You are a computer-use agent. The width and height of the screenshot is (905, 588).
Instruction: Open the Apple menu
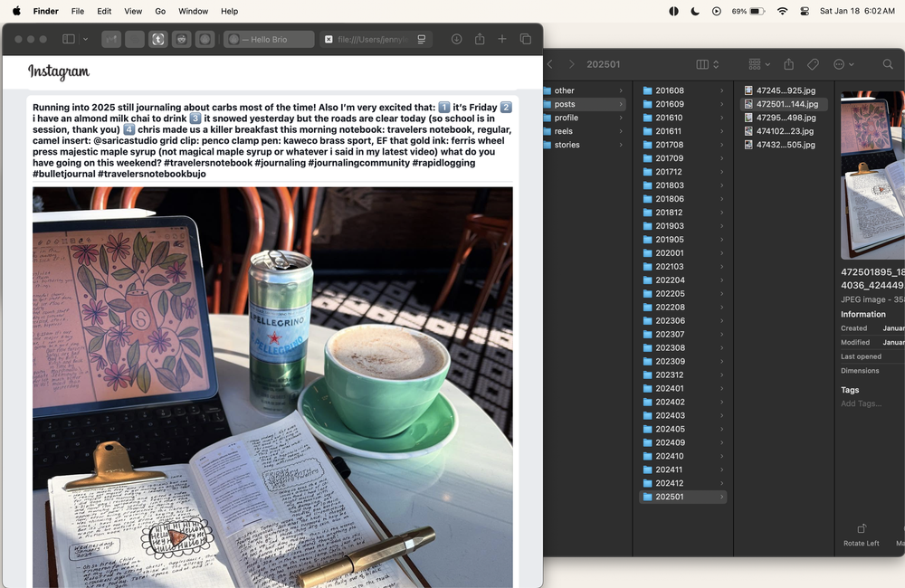(16, 11)
